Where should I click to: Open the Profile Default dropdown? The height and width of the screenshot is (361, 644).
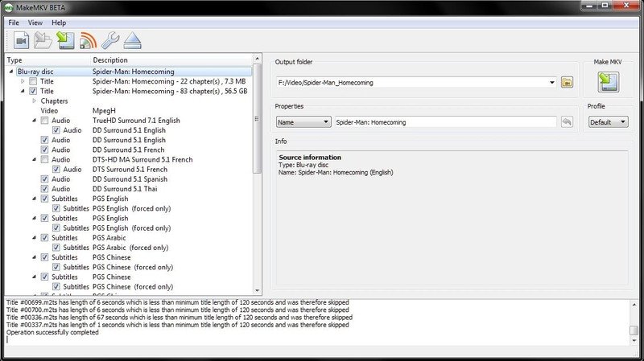pos(609,122)
